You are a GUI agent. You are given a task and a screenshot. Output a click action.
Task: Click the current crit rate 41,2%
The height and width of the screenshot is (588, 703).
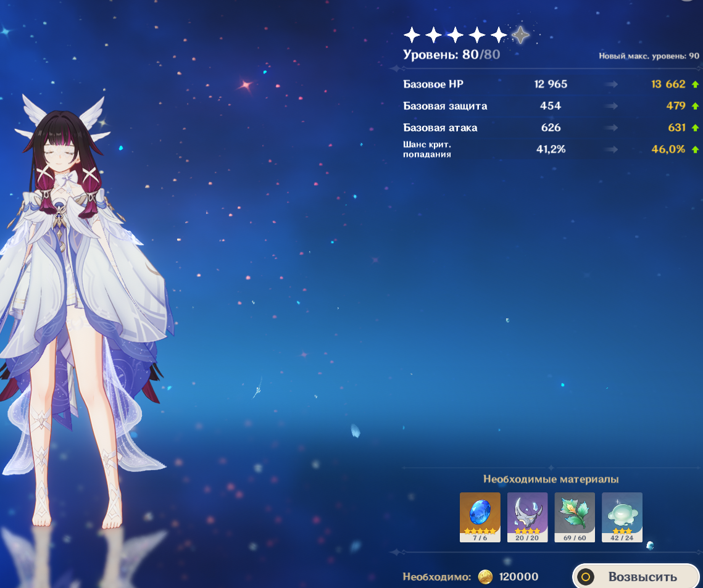coord(551,149)
